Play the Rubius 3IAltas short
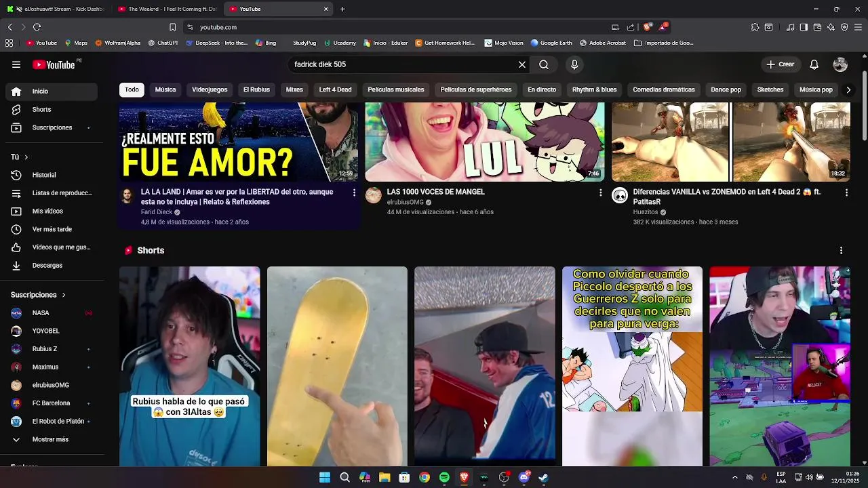This screenshot has height=488, width=868. pos(190,366)
